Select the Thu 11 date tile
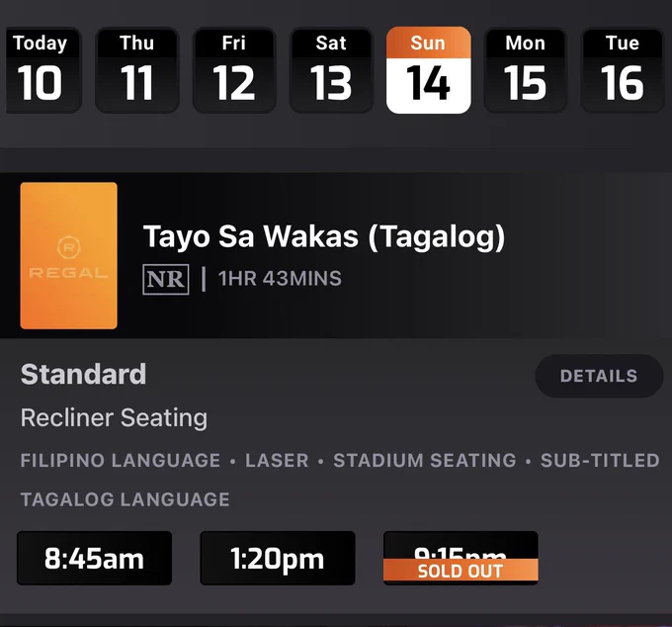Viewport: 672px width, 627px height. [137, 70]
